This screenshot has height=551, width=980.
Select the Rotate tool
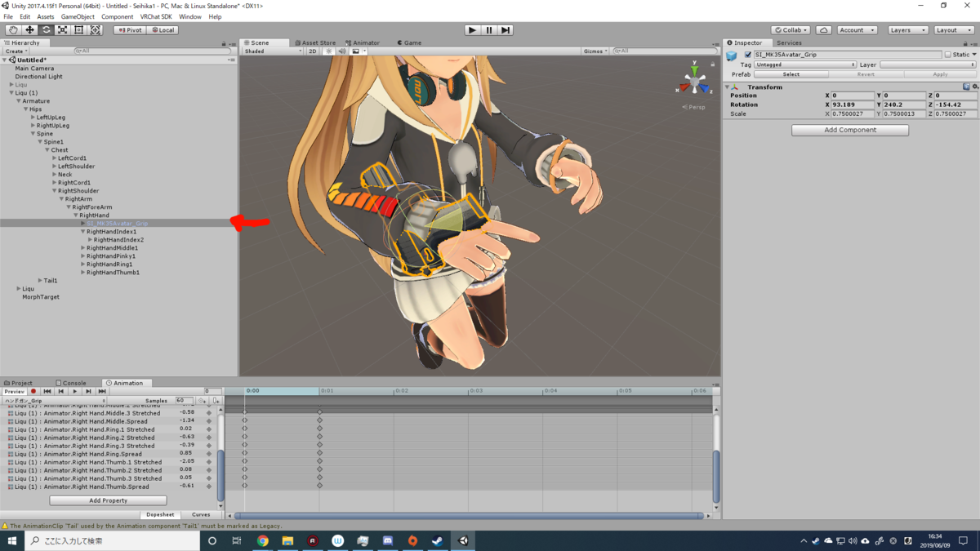click(x=46, y=30)
